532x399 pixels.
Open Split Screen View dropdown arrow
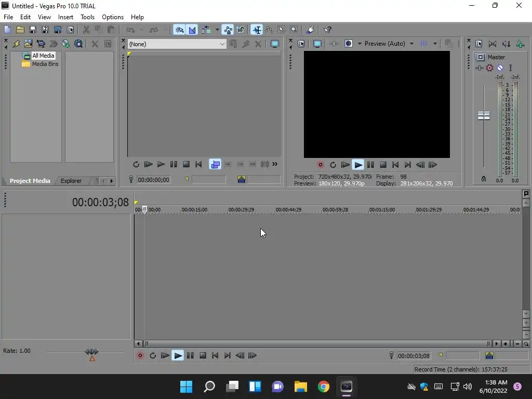(x=360, y=44)
